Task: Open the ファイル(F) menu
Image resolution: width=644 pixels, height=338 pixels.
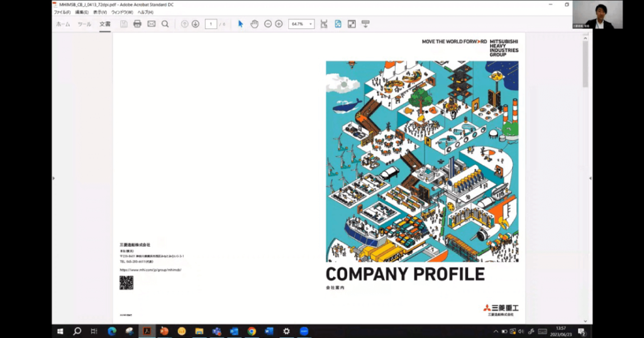Action: [x=62, y=13]
